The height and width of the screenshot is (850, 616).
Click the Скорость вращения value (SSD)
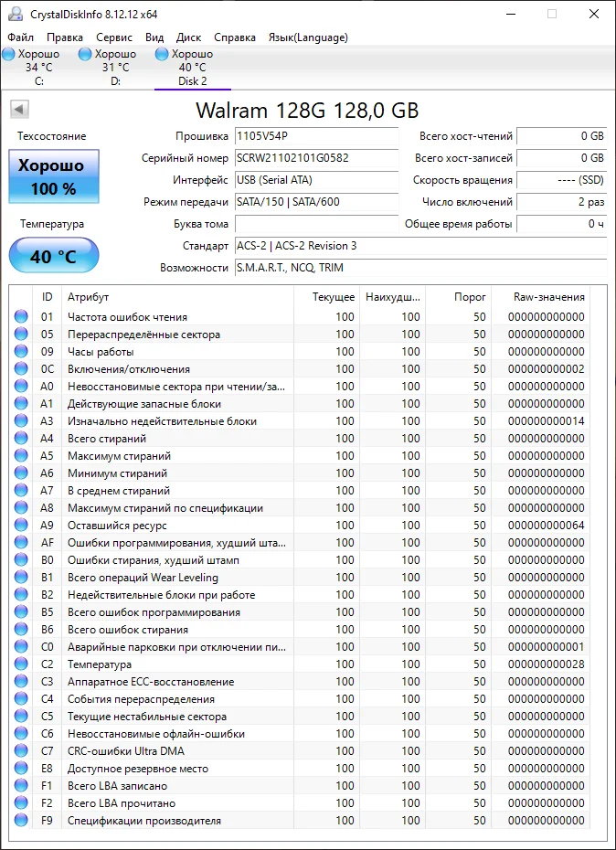(562, 180)
